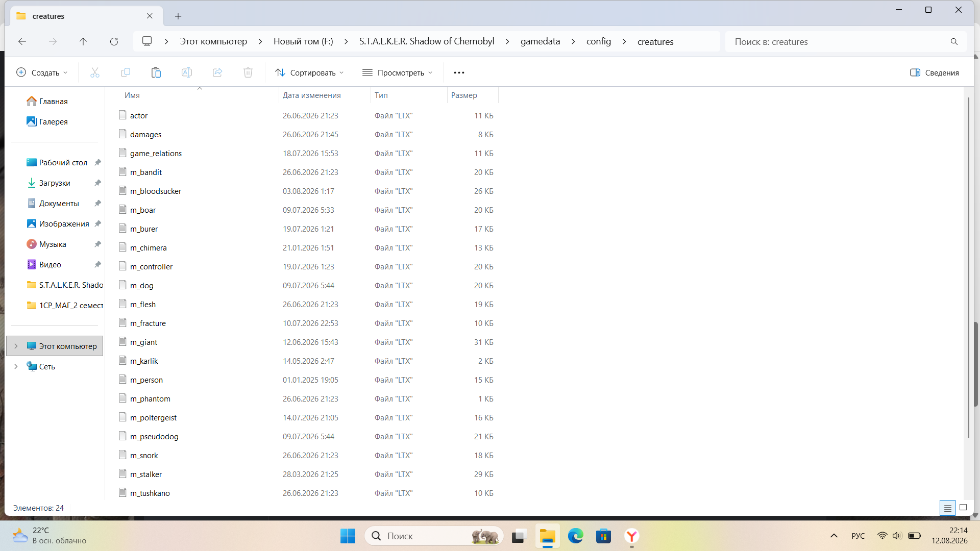Click the Copy icon in toolbar

126,72
